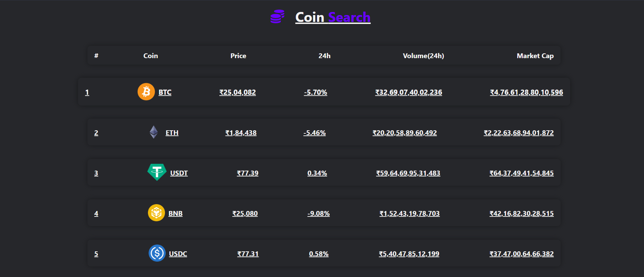The height and width of the screenshot is (277, 644).
Task: Click row number 1 for BTC
Action: (87, 92)
